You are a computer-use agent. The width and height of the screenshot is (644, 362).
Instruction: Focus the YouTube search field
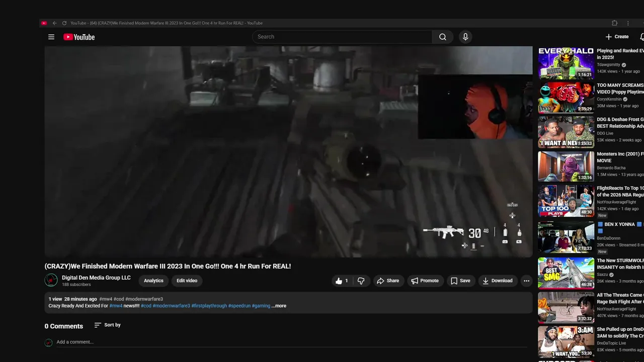coord(342,37)
